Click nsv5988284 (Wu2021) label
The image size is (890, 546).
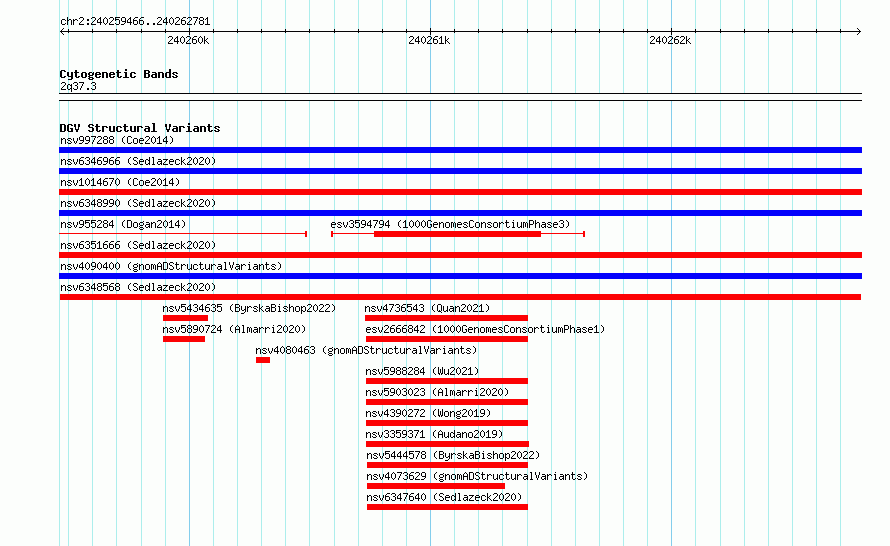(x=422, y=371)
